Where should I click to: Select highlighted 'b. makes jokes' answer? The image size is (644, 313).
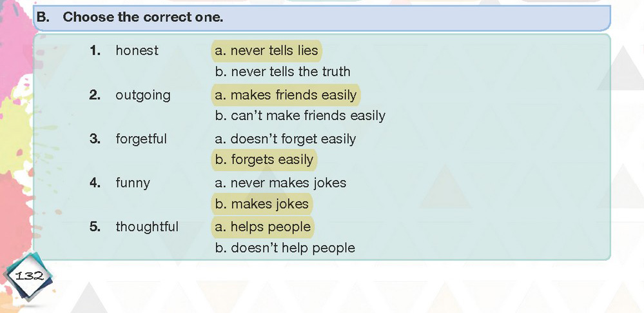(262, 204)
